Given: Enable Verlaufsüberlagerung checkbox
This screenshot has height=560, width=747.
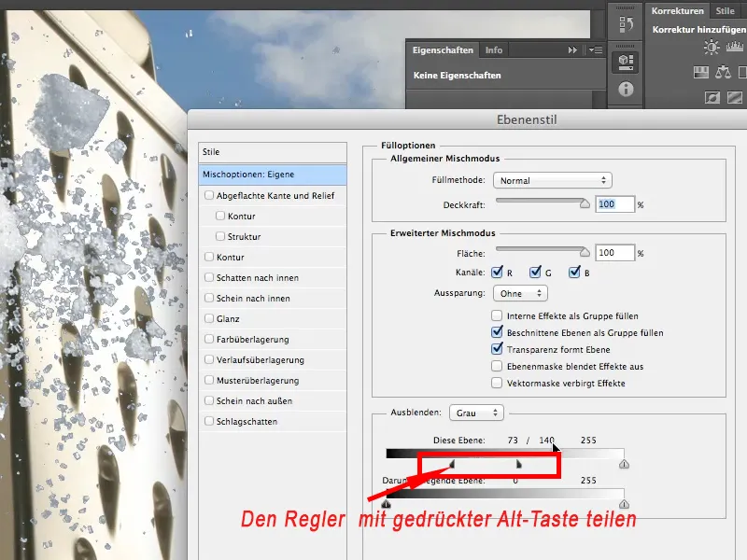Looking at the screenshot, I should (208, 359).
